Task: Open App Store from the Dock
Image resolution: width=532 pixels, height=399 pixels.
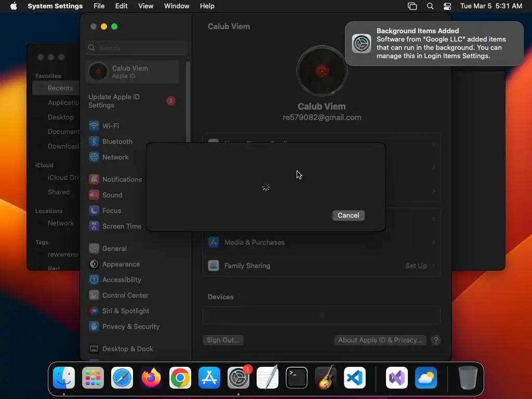Action: 209,378
